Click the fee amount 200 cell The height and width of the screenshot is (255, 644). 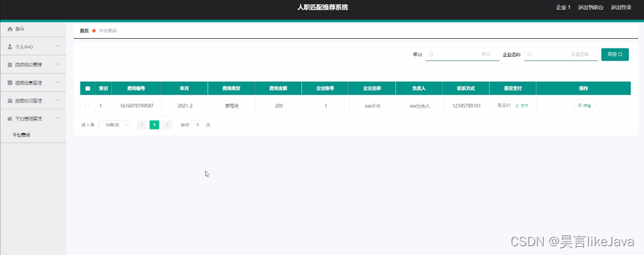279,106
